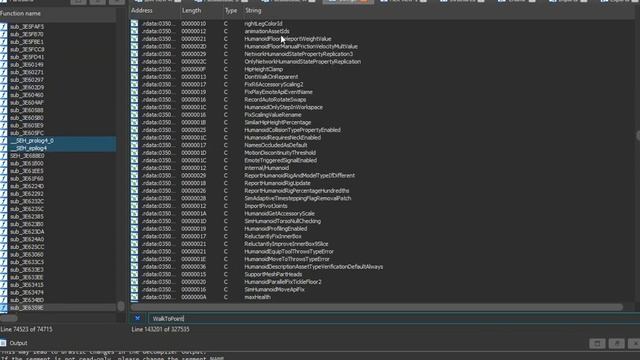This screenshot has width=640, height=360.
Task: Click the Output panel icon
Action: coord(3,343)
